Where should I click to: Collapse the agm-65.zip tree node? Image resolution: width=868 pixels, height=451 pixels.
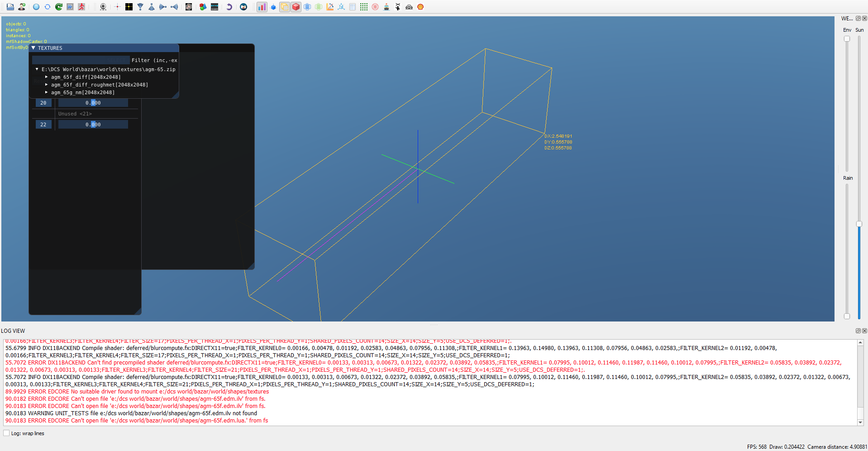click(37, 69)
